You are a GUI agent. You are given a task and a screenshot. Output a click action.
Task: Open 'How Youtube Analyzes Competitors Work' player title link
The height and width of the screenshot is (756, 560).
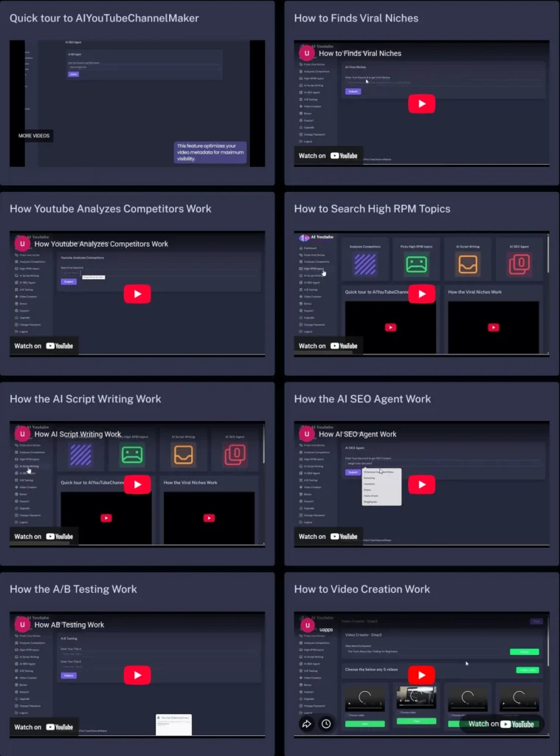point(101,244)
